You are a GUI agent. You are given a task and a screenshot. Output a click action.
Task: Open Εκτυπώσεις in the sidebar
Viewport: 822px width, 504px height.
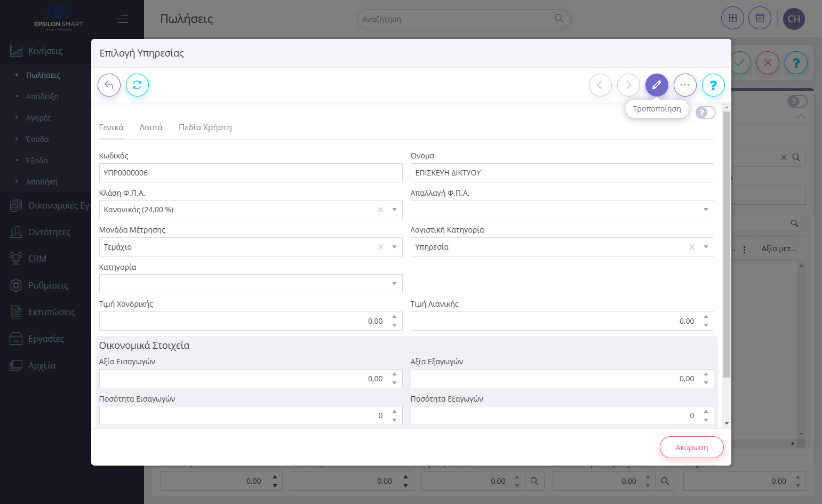tap(51, 312)
